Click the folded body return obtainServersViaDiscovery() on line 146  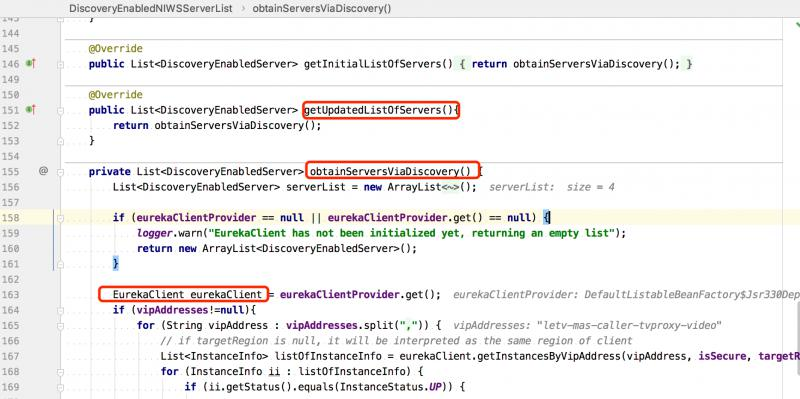coord(576,64)
